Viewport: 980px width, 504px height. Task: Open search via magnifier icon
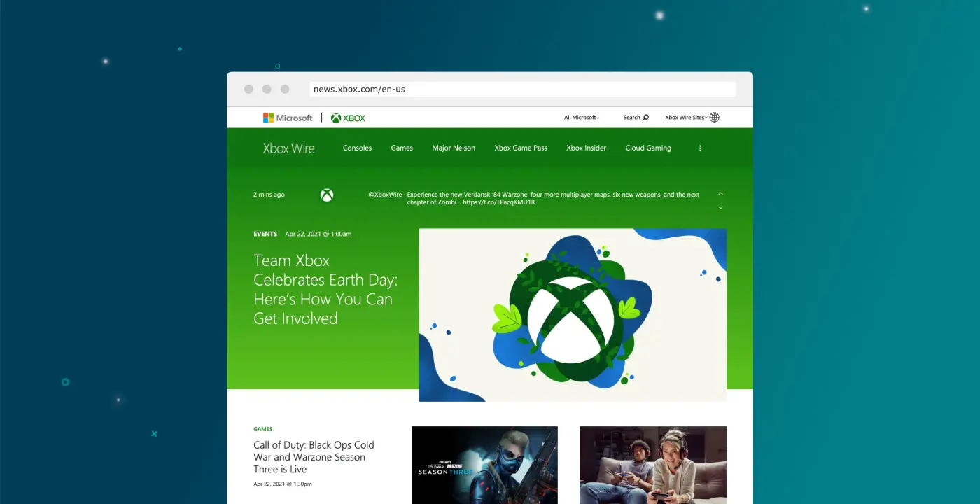click(645, 118)
